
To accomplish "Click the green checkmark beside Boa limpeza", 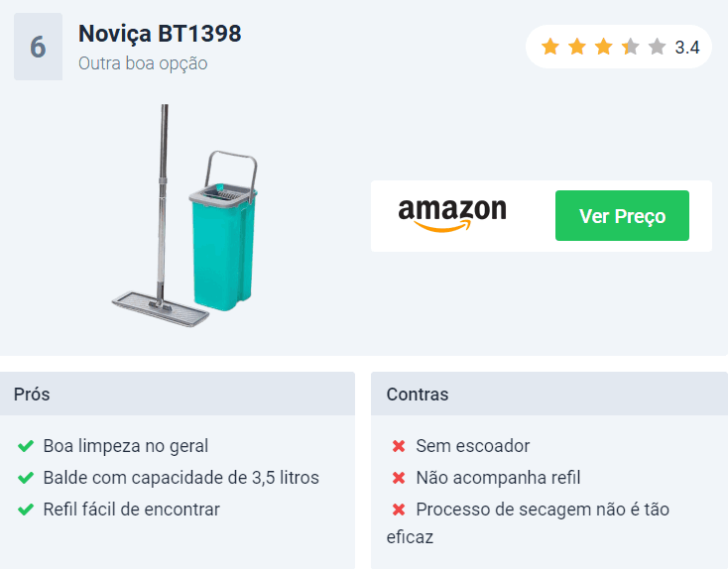I will point(26,446).
